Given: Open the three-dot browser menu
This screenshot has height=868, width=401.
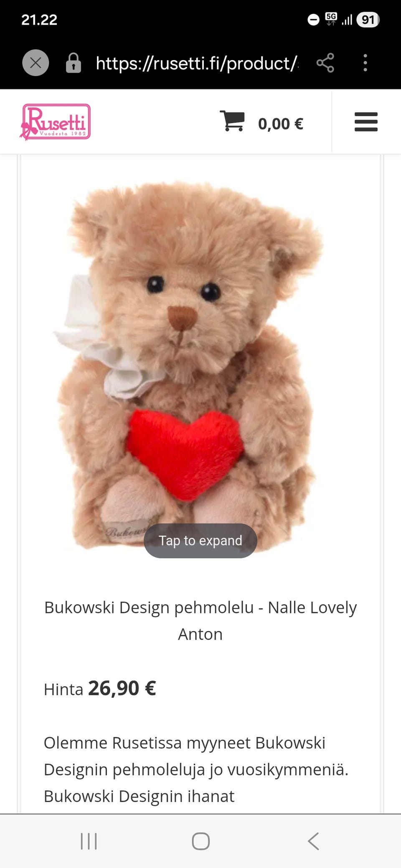Looking at the screenshot, I should click(x=365, y=63).
